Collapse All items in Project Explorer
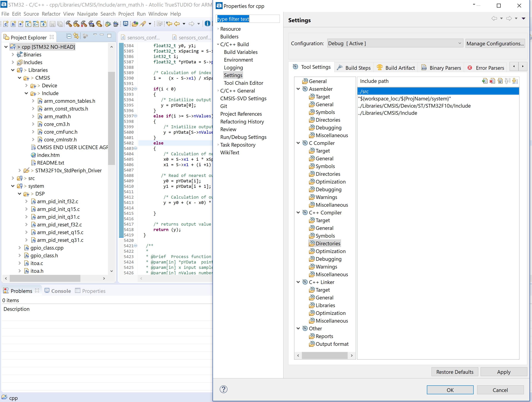The width and height of the screenshot is (532, 402). tap(69, 36)
